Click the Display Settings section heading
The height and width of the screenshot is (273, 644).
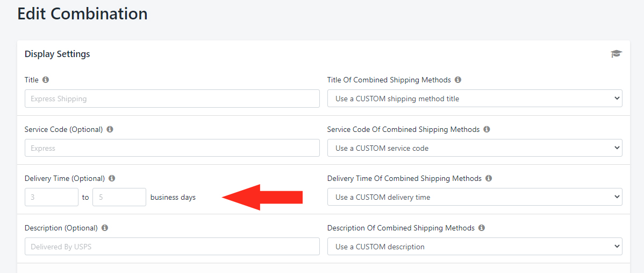58,54
